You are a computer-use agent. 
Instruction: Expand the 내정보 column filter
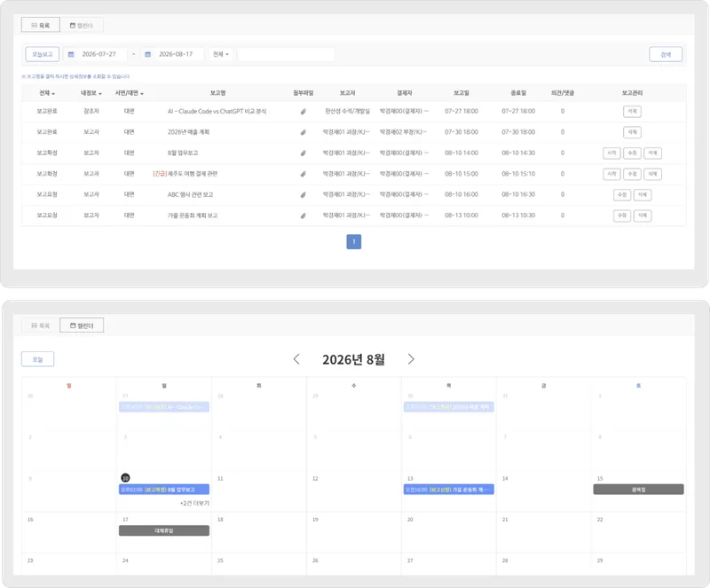pos(91,93)
